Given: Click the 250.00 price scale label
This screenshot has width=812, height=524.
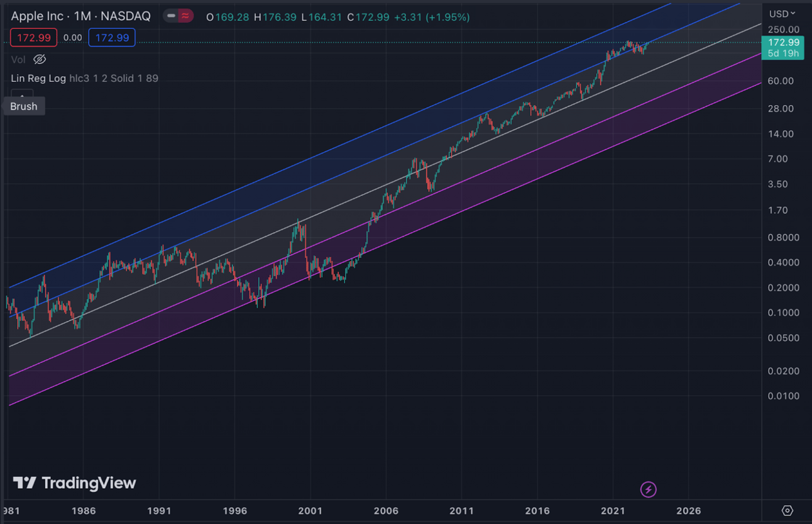Looking at the screenshot, I should tap(783, 30).
